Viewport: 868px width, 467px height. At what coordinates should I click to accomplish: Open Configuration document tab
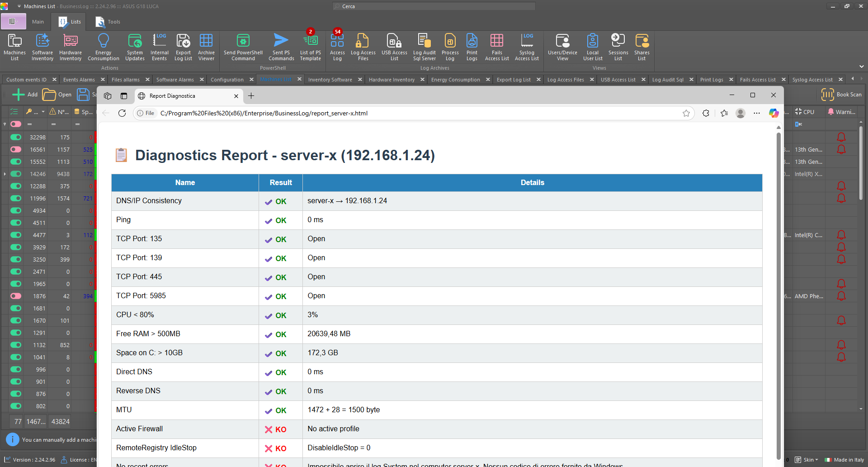pyautogui.click(x=227, y=80)
